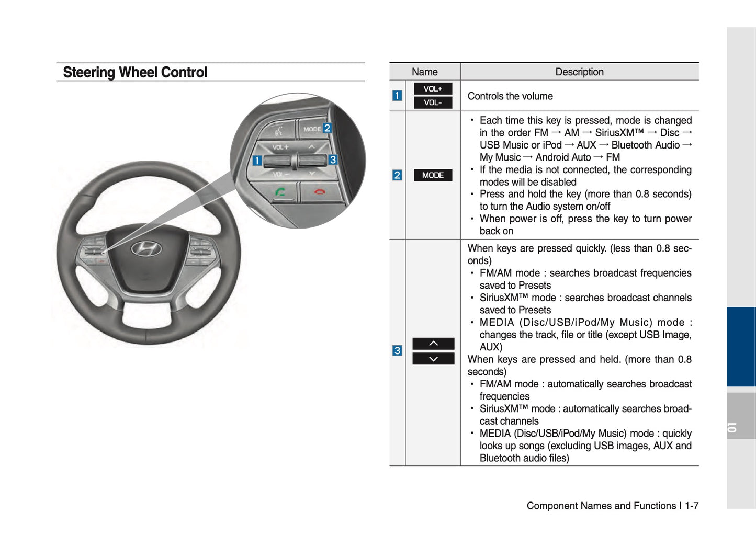Click "FM/AM mode : automatically searches broadcast frequencies"
The height and width of the screenshot is (536, 756).
(585, 390)
